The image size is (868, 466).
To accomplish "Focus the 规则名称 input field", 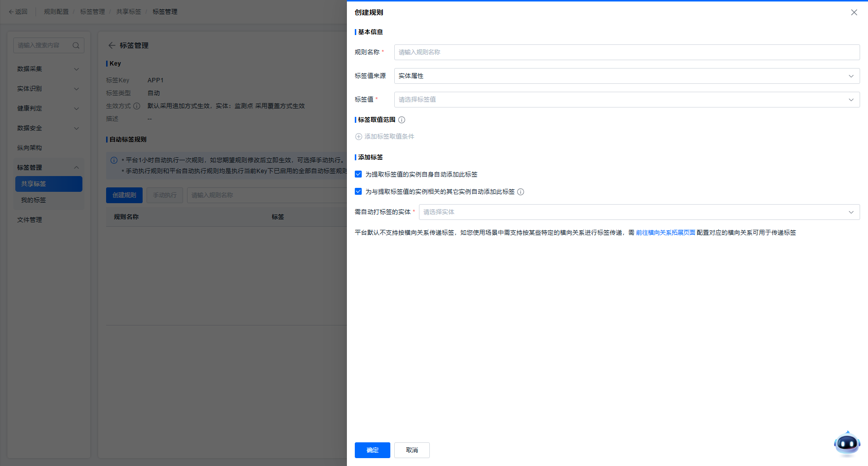I will click(x=627, y=52).
